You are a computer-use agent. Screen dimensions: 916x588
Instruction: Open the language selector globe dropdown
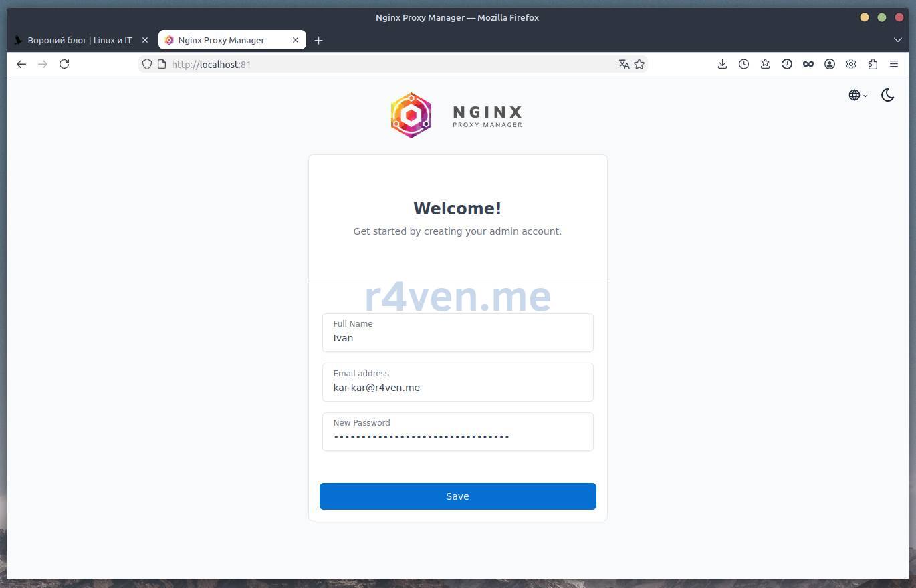click(x=857, y=95)
